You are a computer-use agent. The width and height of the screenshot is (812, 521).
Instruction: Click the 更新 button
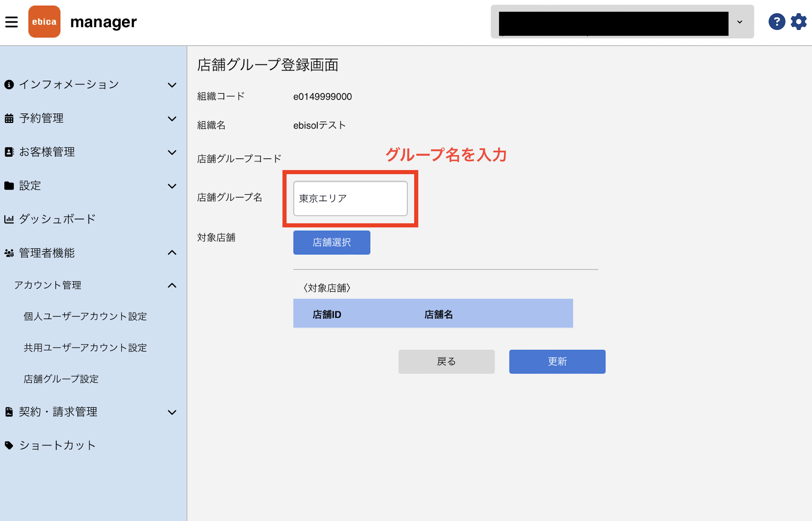point(557,362)
